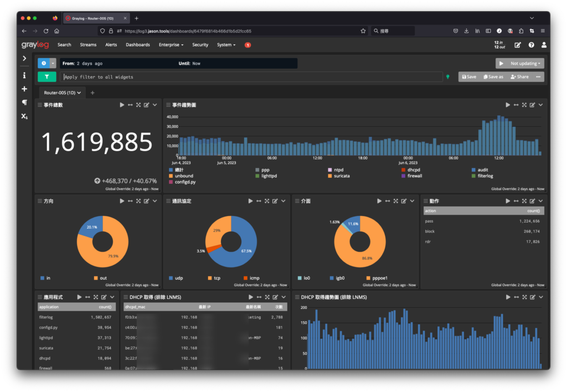Click the pass row in 動作 table

pyautogui.click(x=483, y=221)
